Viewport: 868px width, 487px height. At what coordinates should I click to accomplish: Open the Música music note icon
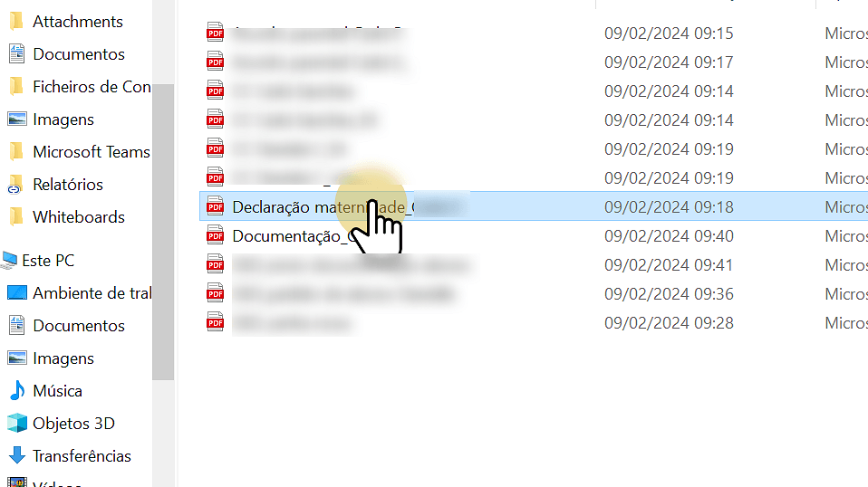[x=17, y=391]
